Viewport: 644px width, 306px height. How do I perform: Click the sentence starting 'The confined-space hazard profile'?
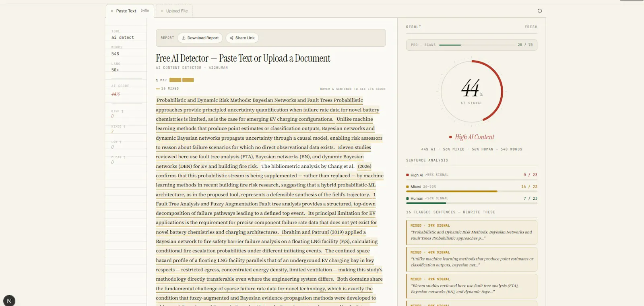point(269,265)
